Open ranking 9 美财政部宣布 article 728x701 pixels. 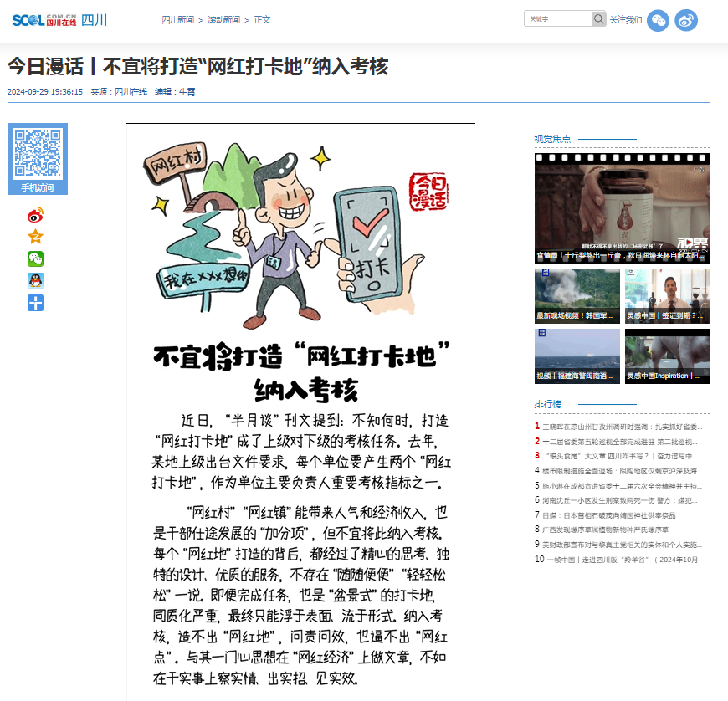tap(622, 544)
